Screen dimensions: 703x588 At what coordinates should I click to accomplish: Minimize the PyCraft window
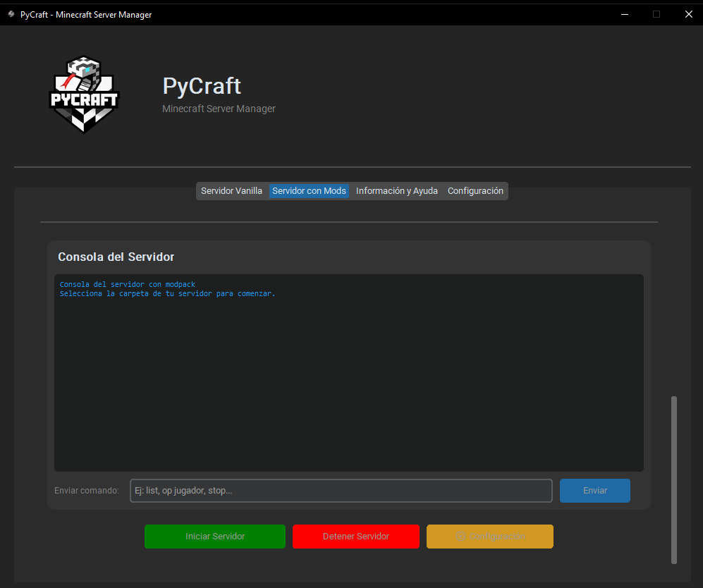point(623,14)
